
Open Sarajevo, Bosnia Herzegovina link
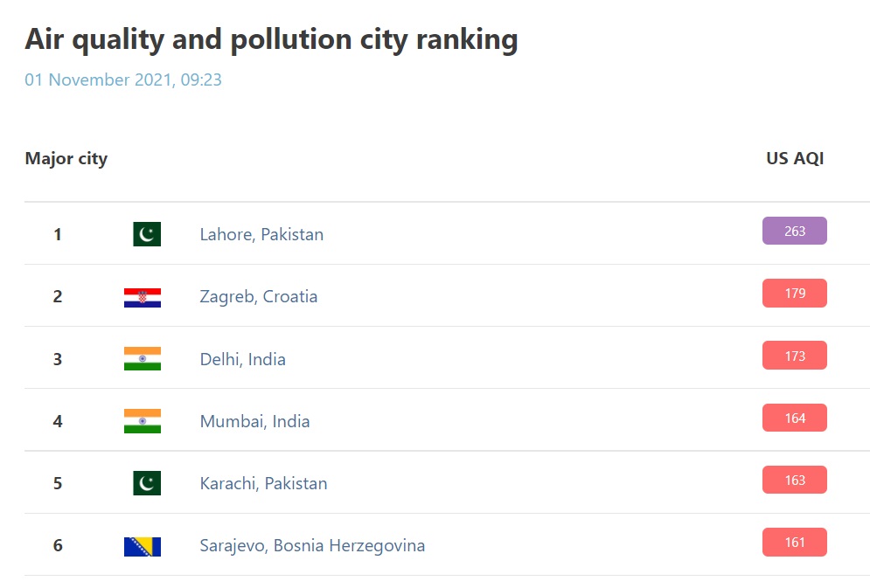tap(312, 545)
